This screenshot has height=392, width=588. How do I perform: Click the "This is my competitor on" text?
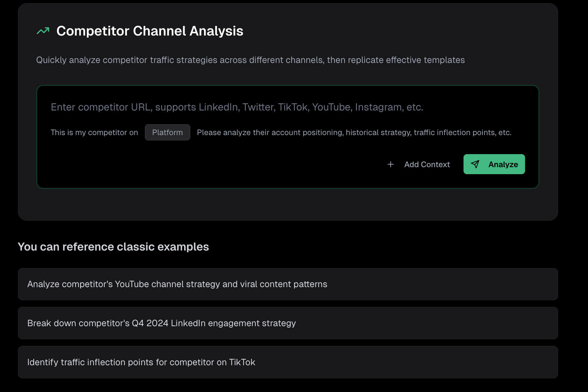pyautogui.click(x=94, y=132)
